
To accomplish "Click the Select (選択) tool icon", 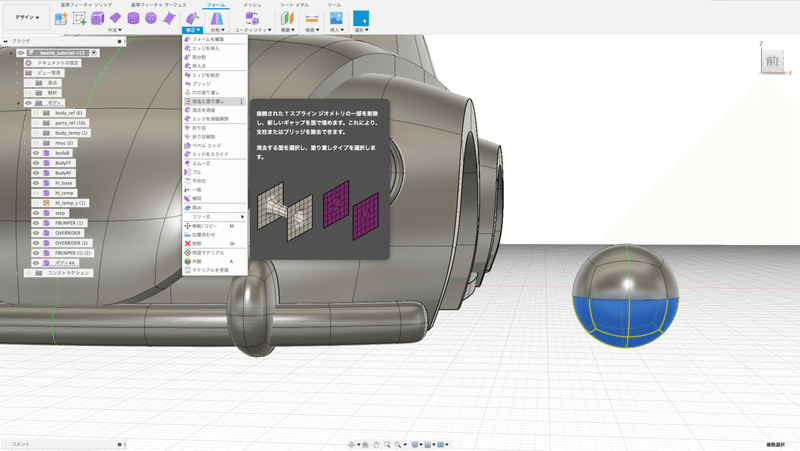I will [x=361, y=18].
